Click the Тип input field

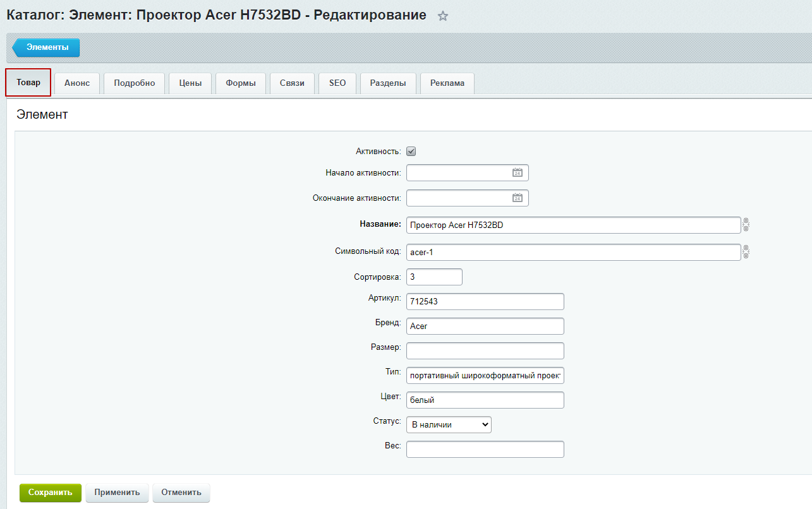tap(485, 375)
